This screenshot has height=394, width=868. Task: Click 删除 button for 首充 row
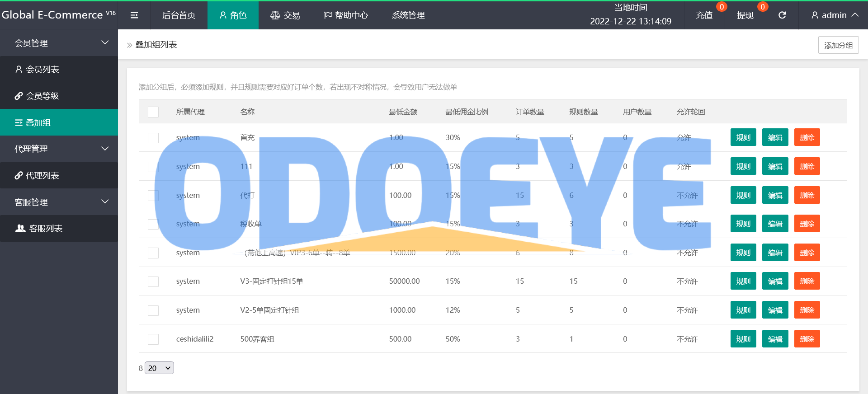pos(807,137)
